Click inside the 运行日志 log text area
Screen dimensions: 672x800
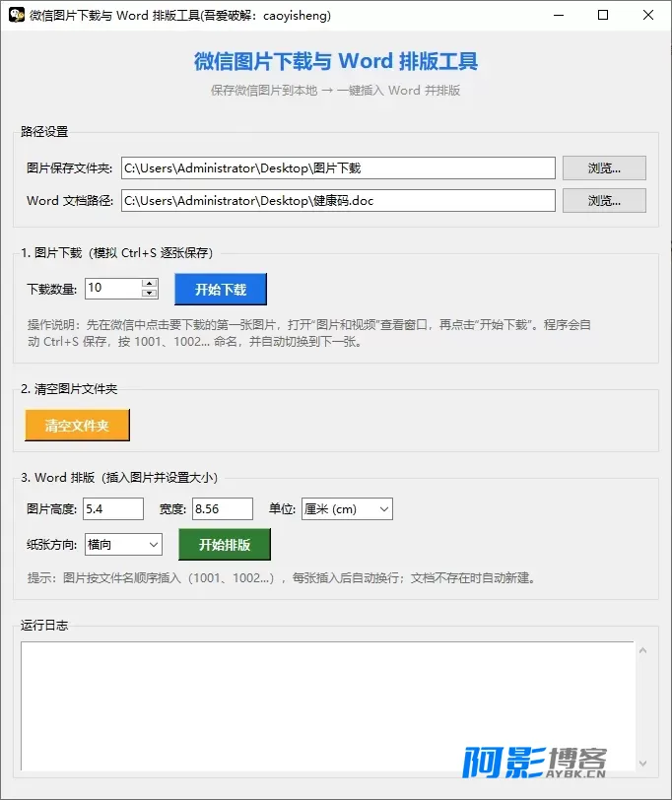(x=326, y=706)
